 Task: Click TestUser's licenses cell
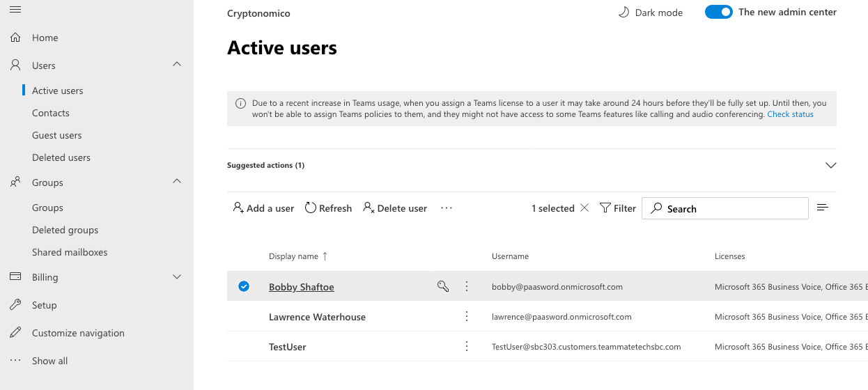click(x=791, y=346)
